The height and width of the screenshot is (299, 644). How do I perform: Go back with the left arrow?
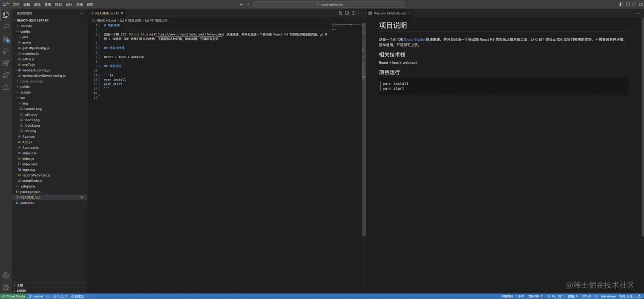(x=241, y=4)
